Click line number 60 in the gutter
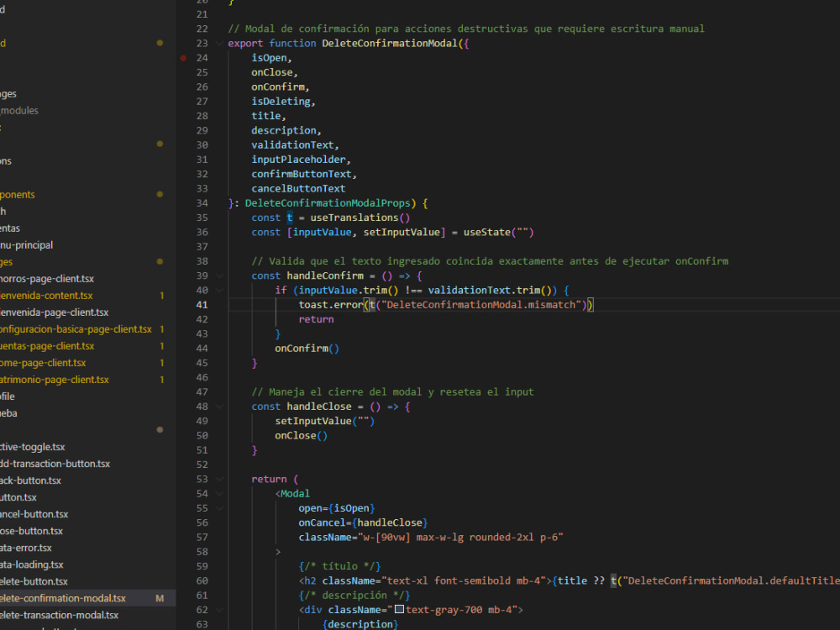 [202, 580]
